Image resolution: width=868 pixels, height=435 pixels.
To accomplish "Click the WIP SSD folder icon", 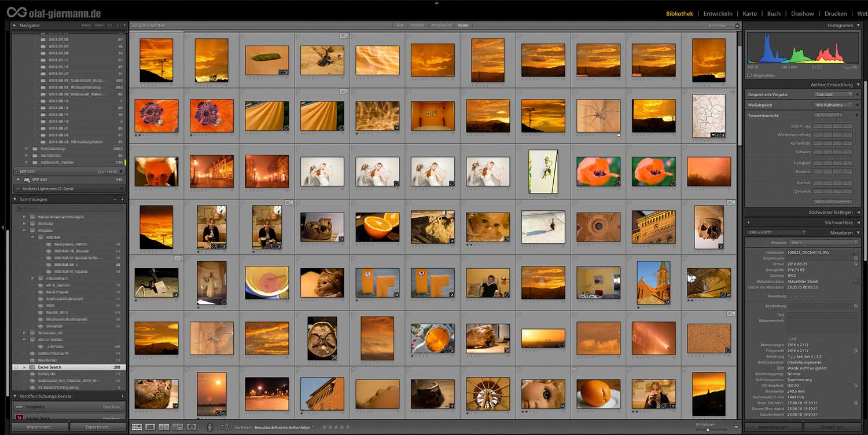I will [27, 180].
